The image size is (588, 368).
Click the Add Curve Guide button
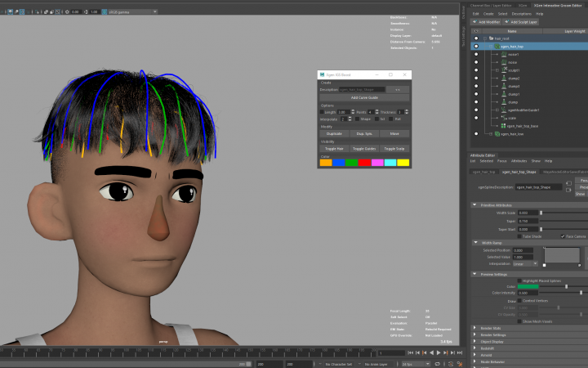(363, 97)
